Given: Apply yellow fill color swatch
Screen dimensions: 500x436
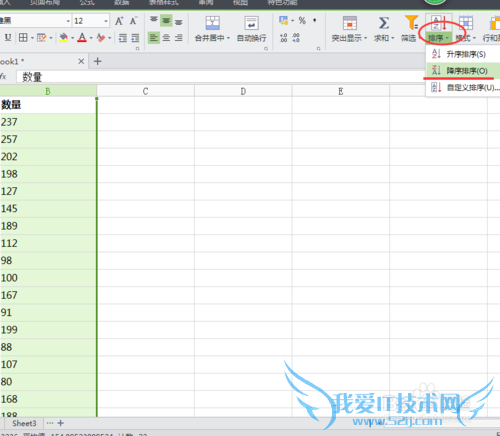Looking at the screenshot, I should point(63,41).
